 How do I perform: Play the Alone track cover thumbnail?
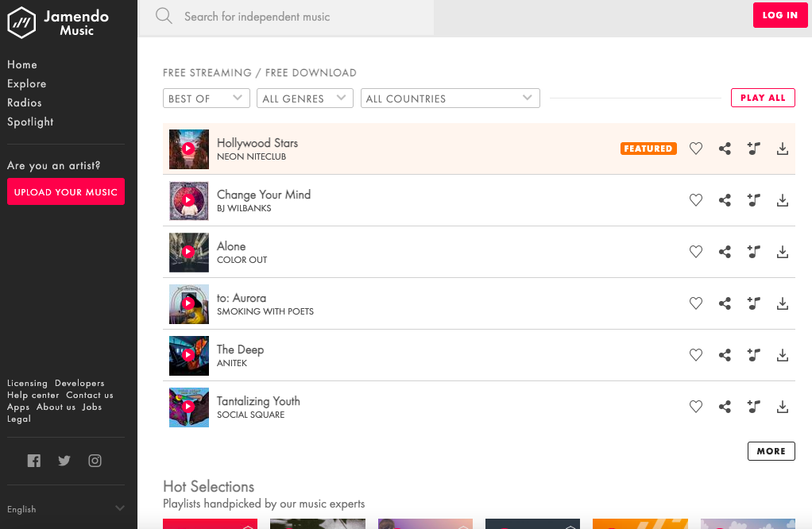pos(189,252)
